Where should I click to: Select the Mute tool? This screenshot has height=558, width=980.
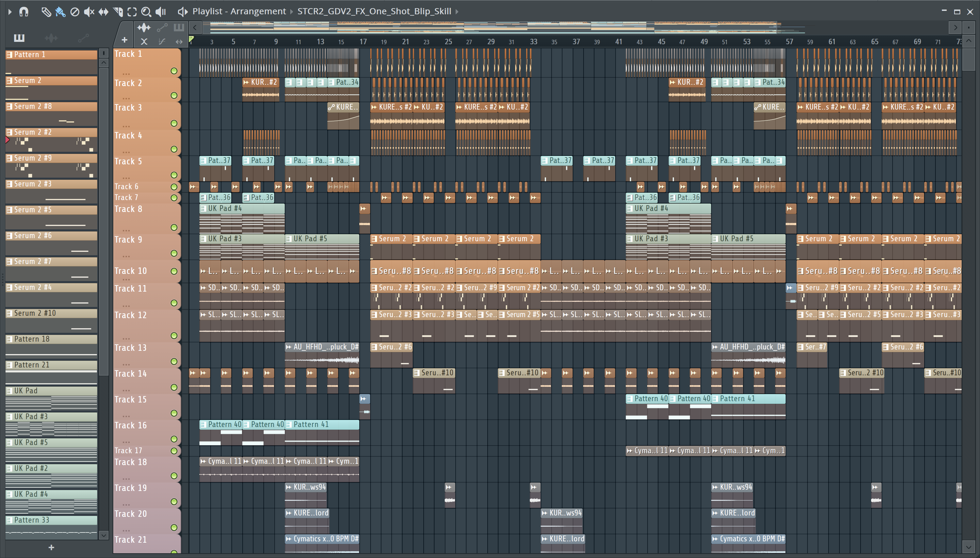(x=89, y=12)
